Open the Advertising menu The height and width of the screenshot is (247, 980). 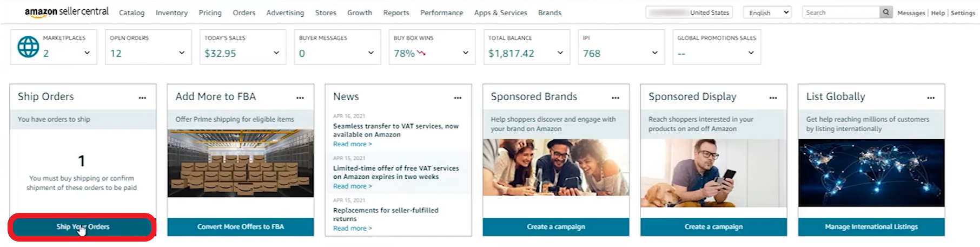click(285, 12)
